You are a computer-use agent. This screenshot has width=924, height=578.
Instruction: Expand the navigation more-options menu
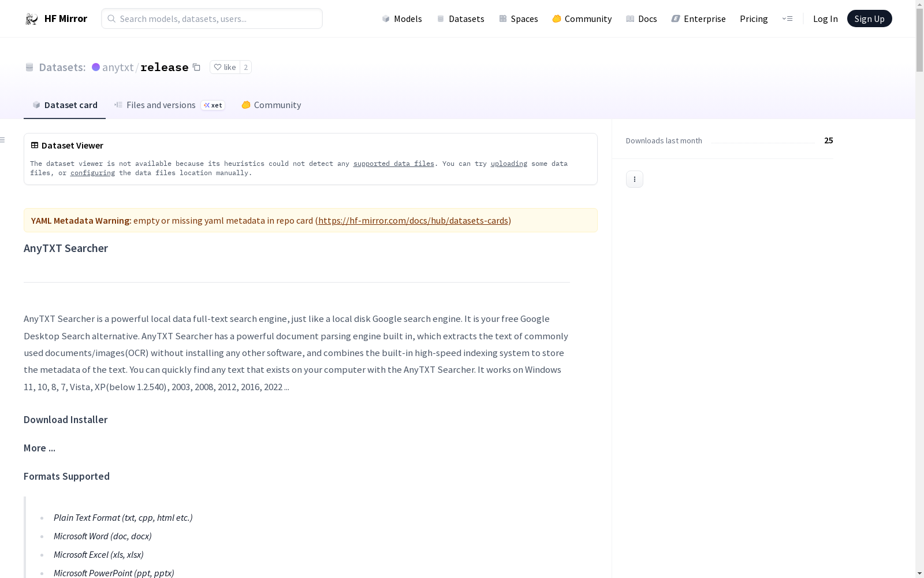pos(787,18)
